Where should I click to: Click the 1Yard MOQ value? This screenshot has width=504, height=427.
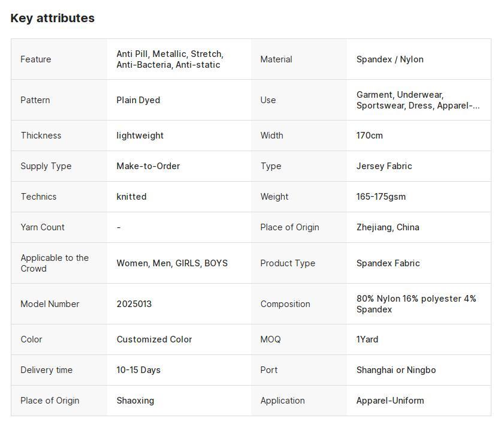[x=367, y=339]
